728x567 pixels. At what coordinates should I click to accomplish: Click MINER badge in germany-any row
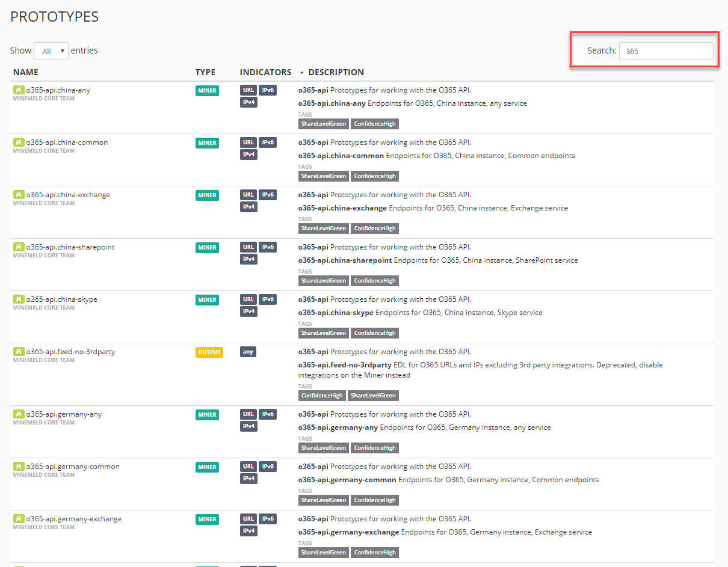[x=208, y=415]
